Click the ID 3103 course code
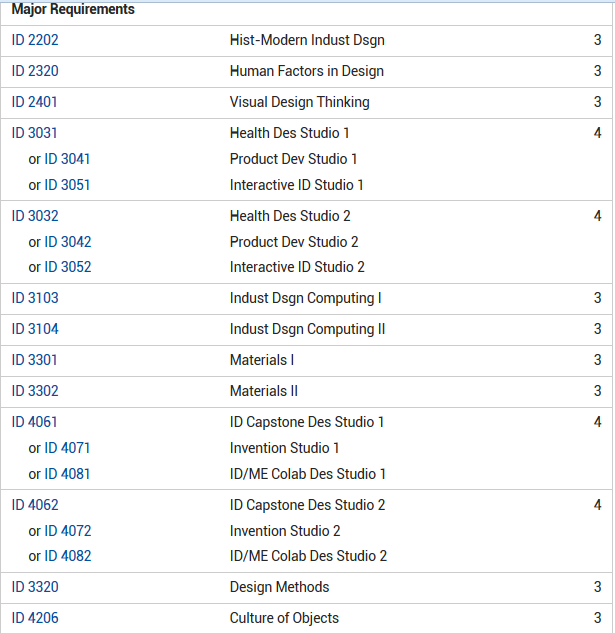 pos(35,298)
